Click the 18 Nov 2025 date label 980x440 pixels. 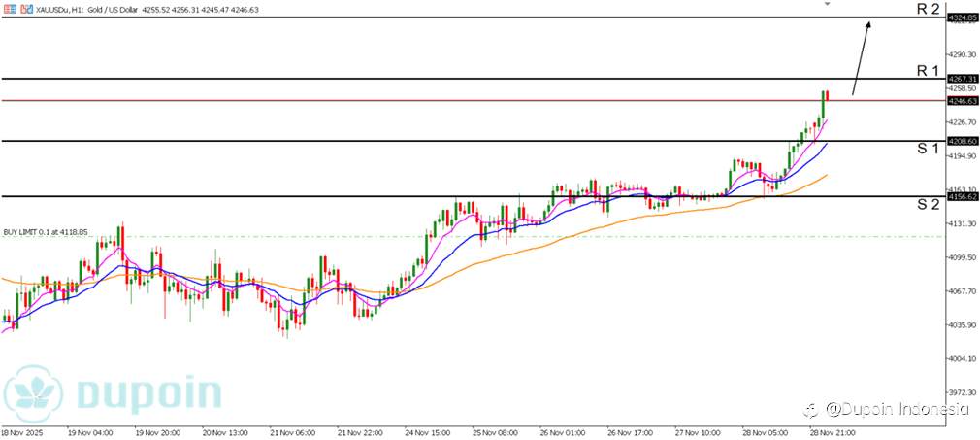tap(23, 432)
